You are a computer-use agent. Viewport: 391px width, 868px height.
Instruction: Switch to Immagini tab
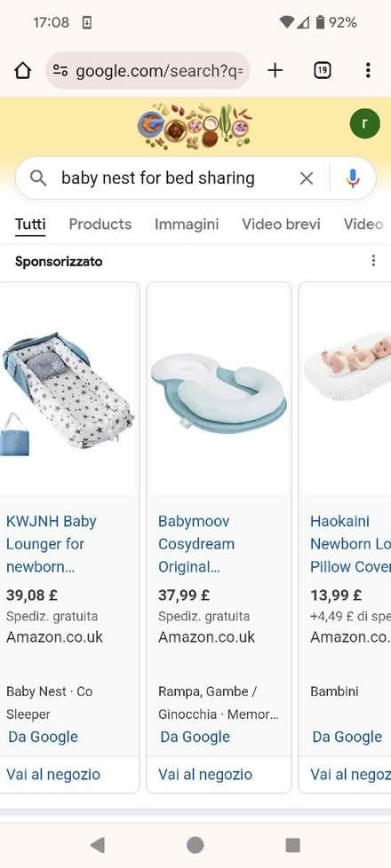point(187,225)
